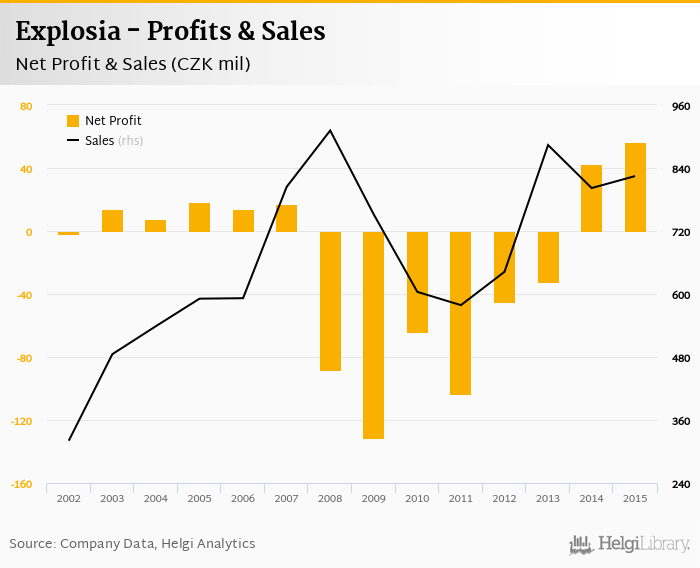
Task: Click the HelgiLibrary logo icon
Action: 581,544
